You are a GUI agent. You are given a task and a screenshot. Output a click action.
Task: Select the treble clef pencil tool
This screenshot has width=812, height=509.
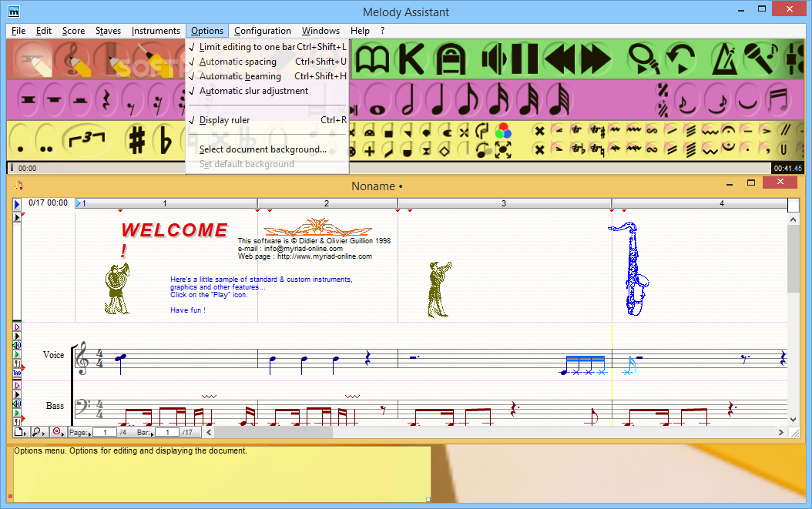tap(72, 59)
